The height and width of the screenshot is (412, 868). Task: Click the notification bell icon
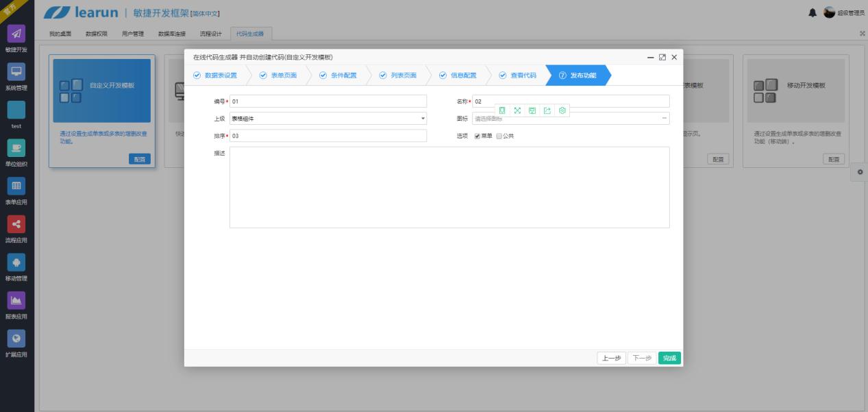point(813,13)
